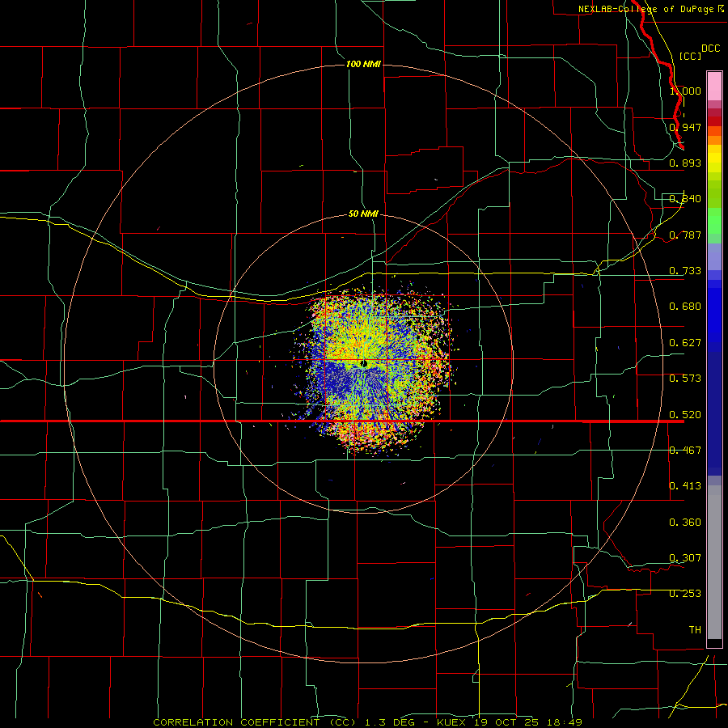Click the 0.413 scale value
Image resolution: width=728 pixels, height=728 pixels.
tap(685, 486)
